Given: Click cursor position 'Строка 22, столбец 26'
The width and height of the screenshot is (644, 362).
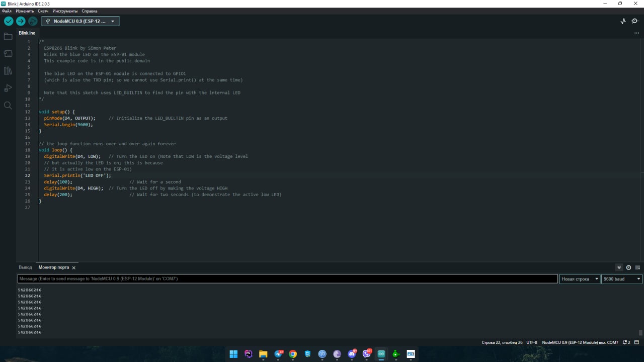Looking at the screenshot, I should [502, 342].
